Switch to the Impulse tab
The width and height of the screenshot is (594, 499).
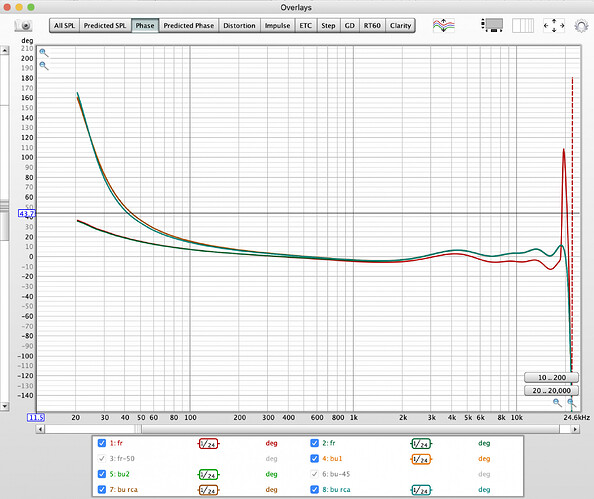(277, 25)
